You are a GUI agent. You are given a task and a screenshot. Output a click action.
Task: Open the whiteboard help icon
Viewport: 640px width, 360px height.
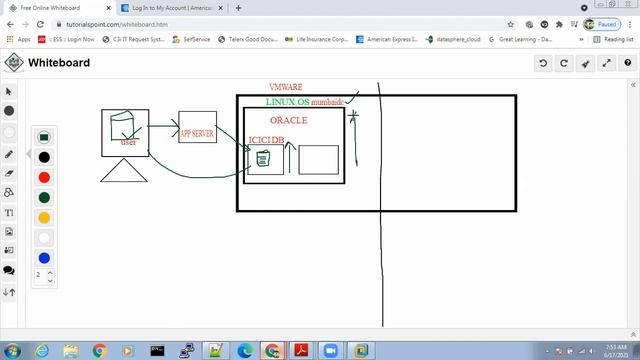pyautogui.click(x=628, y=63)
